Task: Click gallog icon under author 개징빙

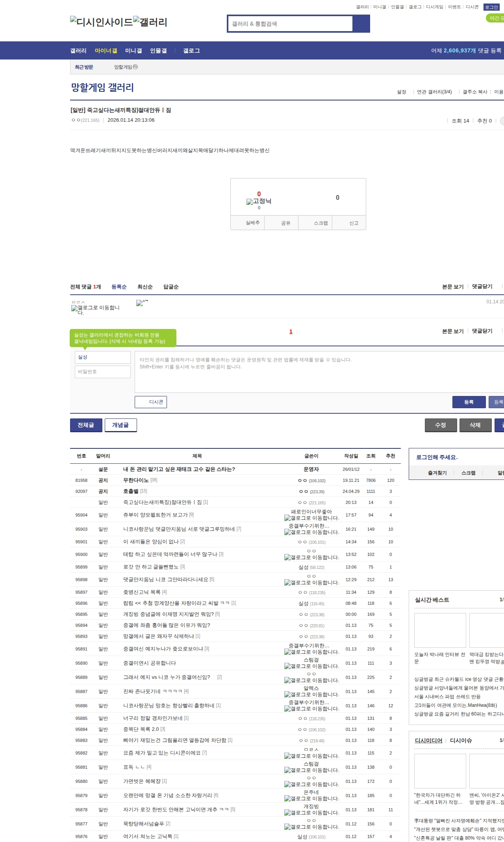Action: [x=287, y=813]
